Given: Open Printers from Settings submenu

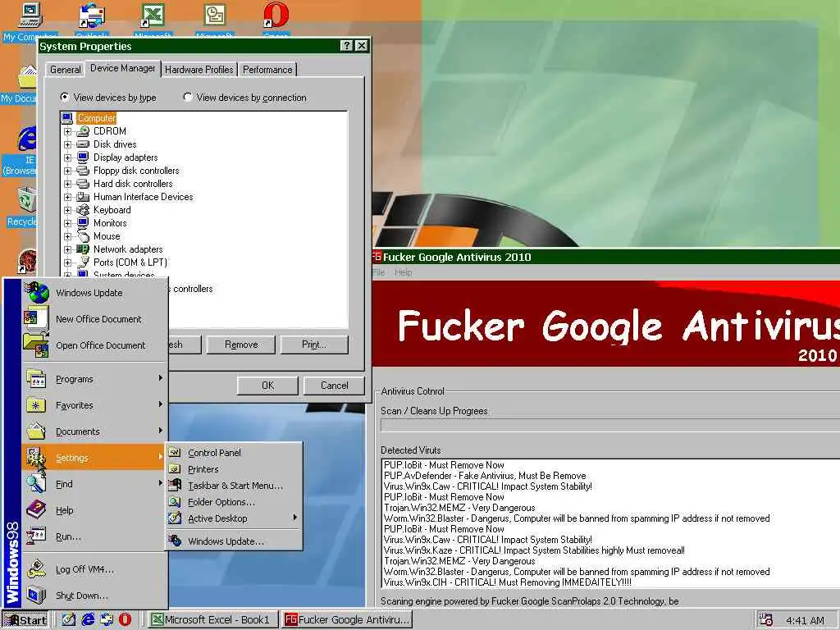Looking at the screenshot, I should tap(234, 469).
